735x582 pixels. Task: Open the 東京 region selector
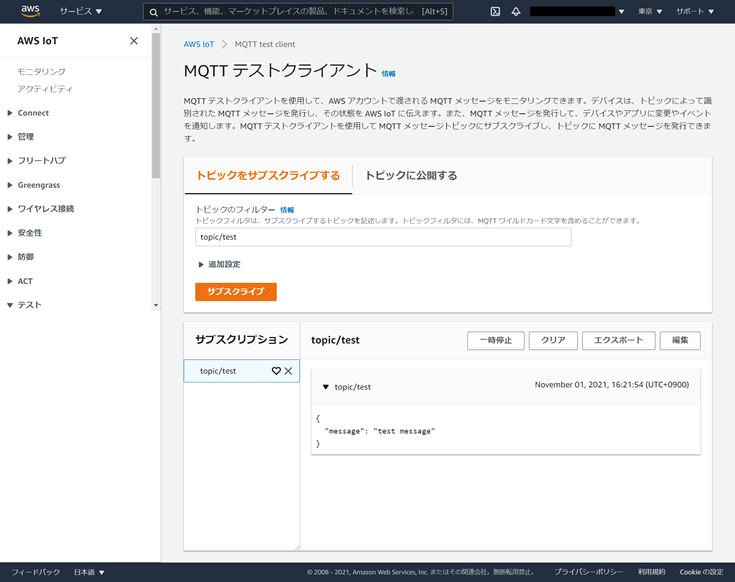[650, 11]
